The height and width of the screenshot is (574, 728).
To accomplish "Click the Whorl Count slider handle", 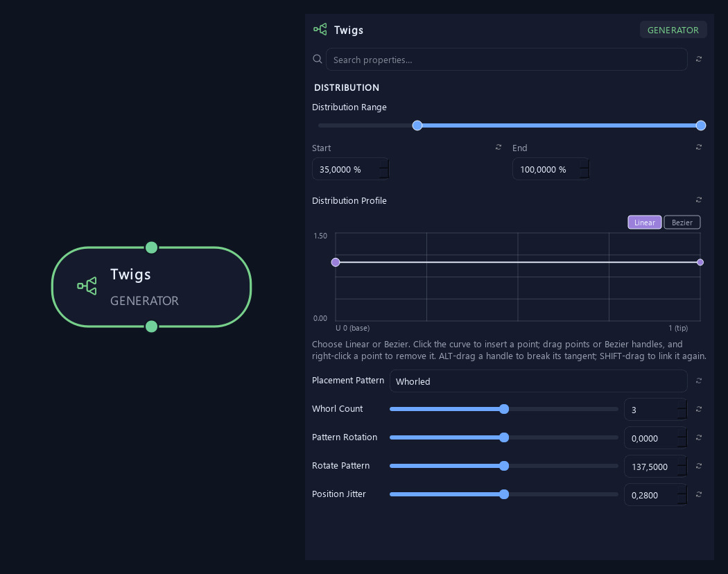I will point(504,409).
